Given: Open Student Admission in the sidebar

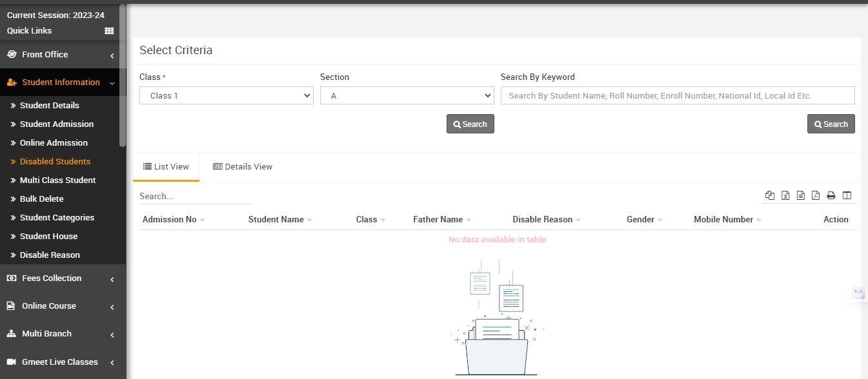Looking at the screenshot, I should coord(57,124).
